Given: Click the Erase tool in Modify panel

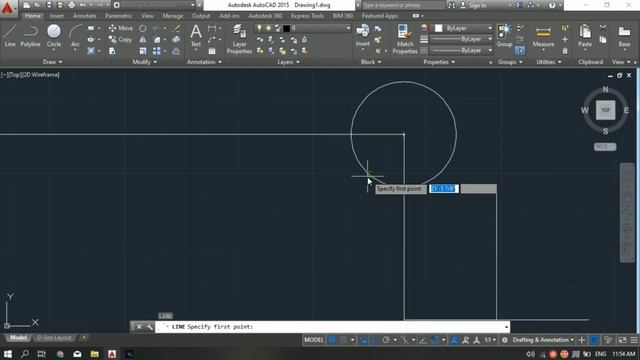Looking at the screenshot, I should coord(176,28).
